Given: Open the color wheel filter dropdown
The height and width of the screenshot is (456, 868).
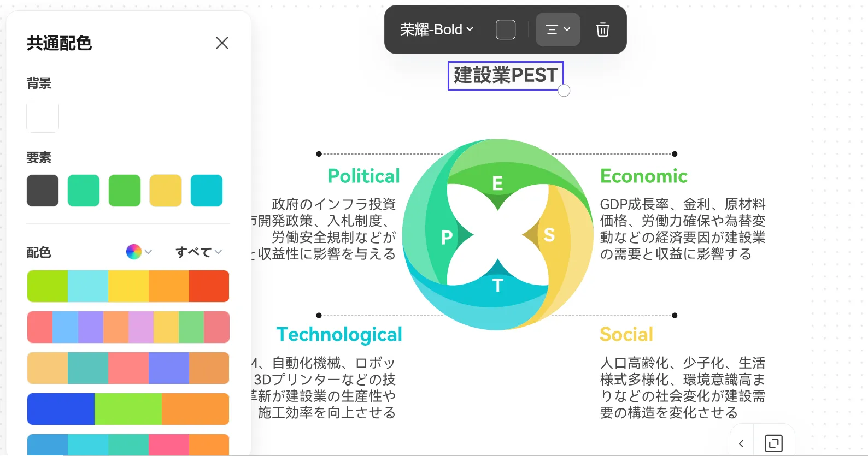Looking at the screenshot, I should (x=139, y=252).
